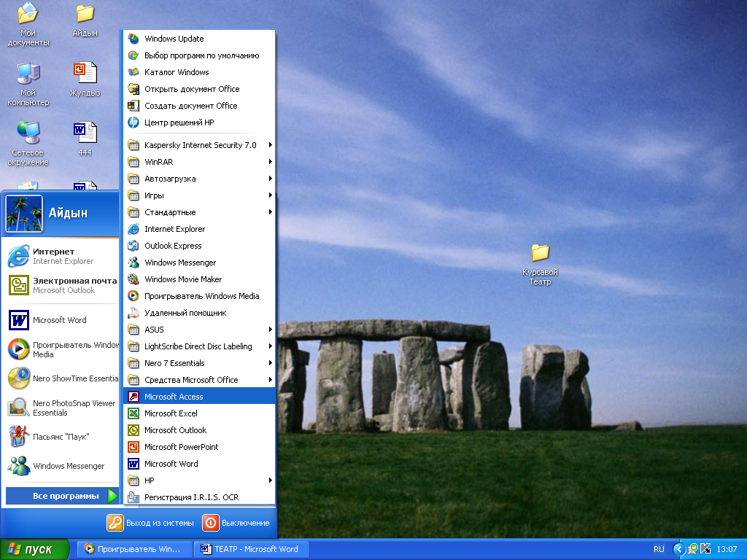Click the Все программы button
This screenshot has height=560, width=747.
click(62, 496)
